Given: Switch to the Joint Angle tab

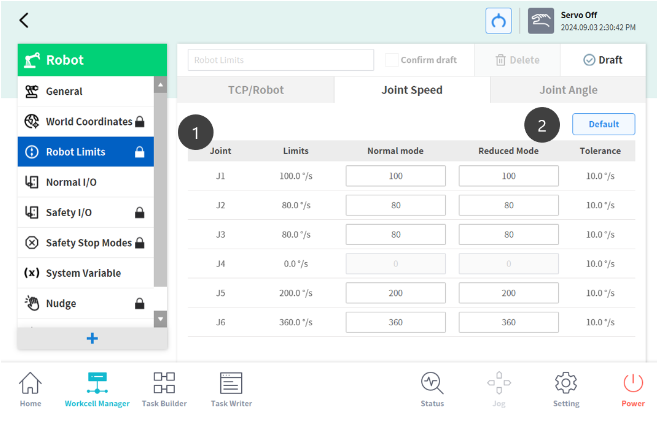Looking at the screenshot, I should (568, 90).
